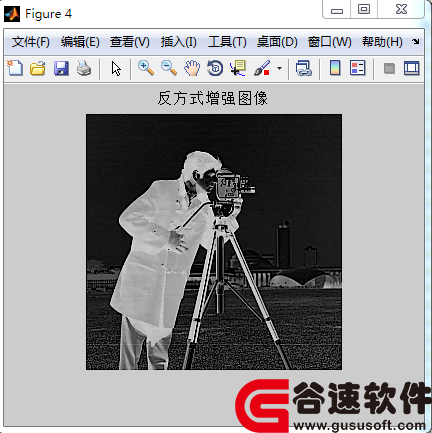The image size is (432, 433).
Task: Click the Hide Plot Tools icon
Action: (389, 69)
